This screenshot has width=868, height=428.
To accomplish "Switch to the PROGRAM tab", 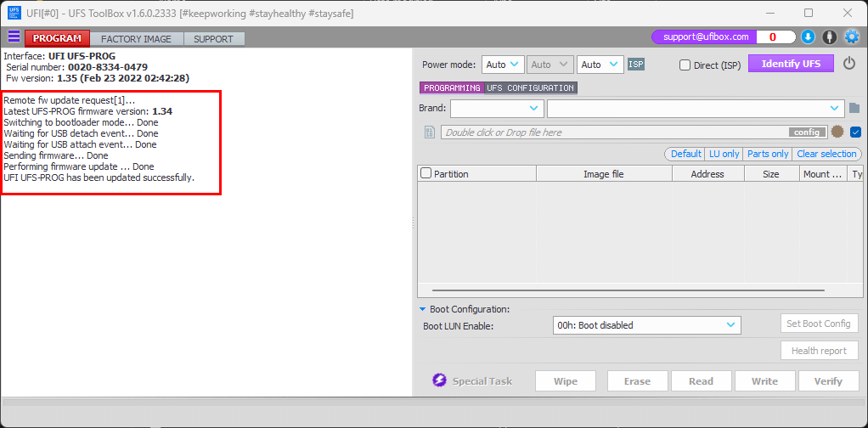I will click(57, 38).
